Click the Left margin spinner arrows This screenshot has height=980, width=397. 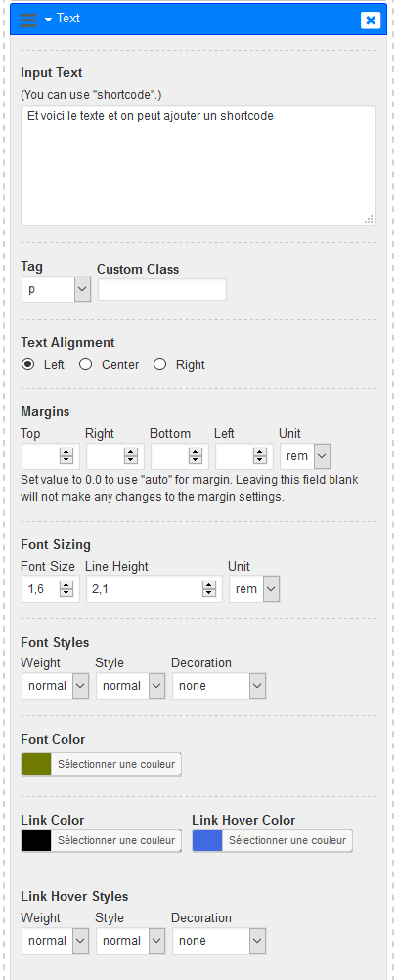pos(260,457)
